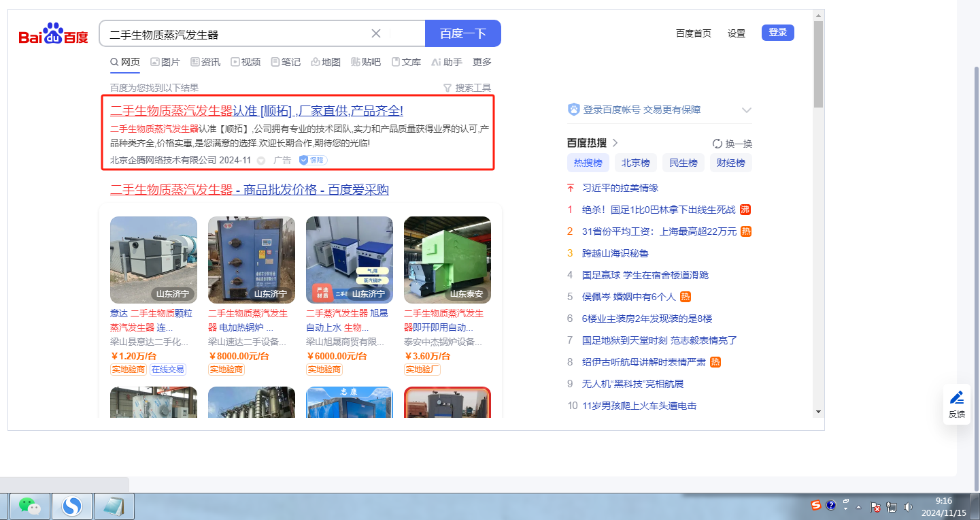Select the 网页 tab
This screenshot has width=980, height=520.
(125, 62)
